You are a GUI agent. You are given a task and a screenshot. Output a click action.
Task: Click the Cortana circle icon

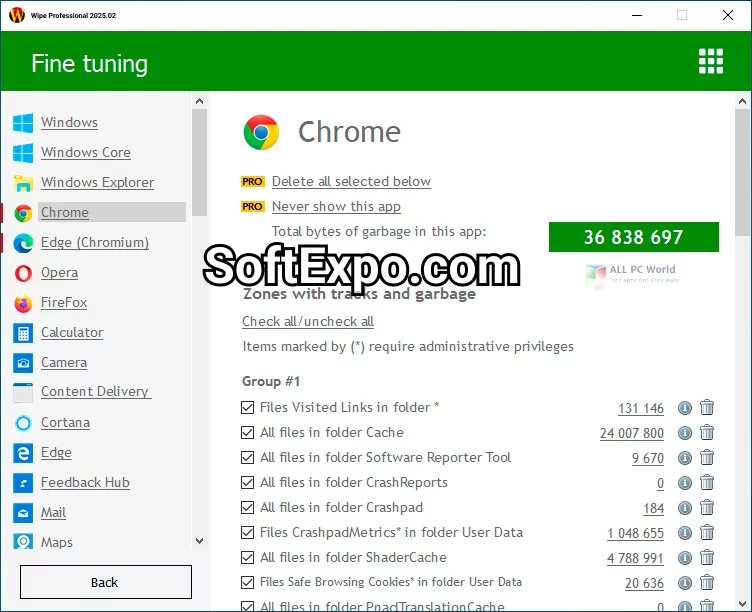click(x=23, y=423)
